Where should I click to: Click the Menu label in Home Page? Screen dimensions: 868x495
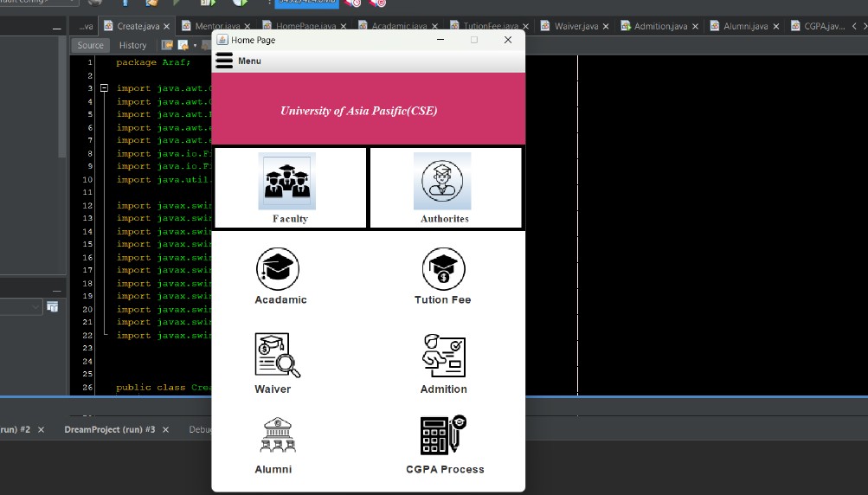pos(249,61)
